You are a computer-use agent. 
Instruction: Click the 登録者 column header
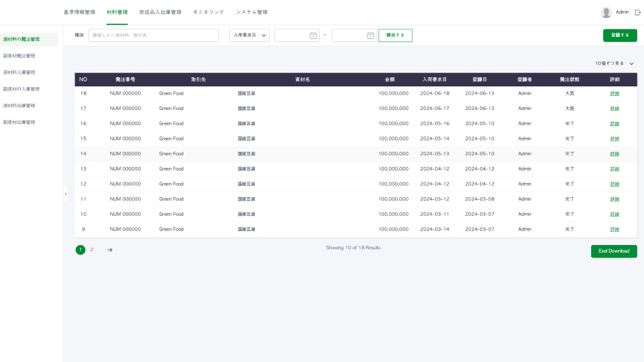[x=525, y=79]
